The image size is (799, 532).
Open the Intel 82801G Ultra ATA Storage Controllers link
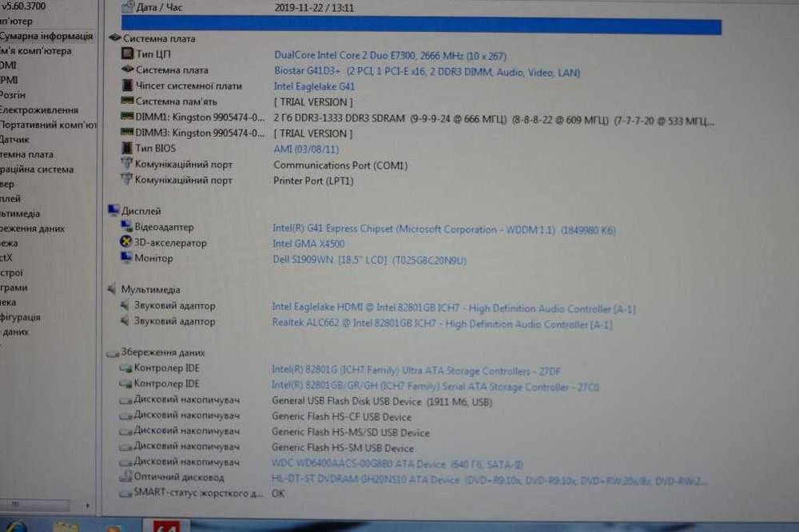(x=415, y=371)
